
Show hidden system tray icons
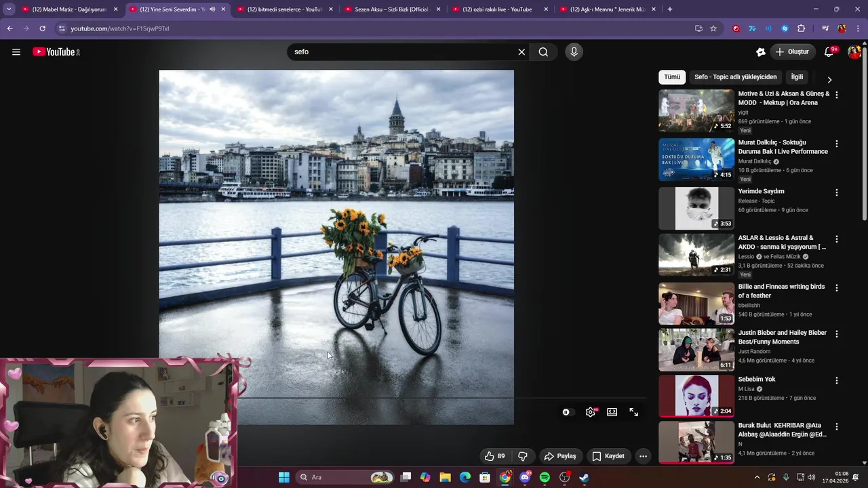757,477
